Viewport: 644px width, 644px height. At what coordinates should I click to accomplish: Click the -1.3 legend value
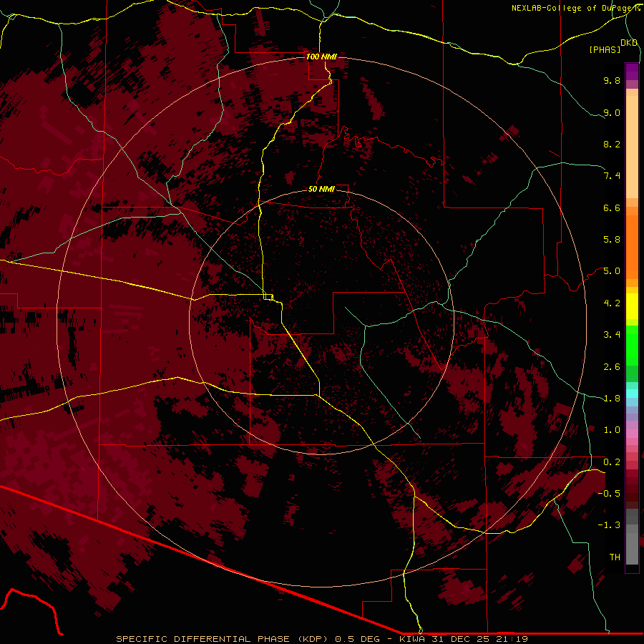click(609, 525)
